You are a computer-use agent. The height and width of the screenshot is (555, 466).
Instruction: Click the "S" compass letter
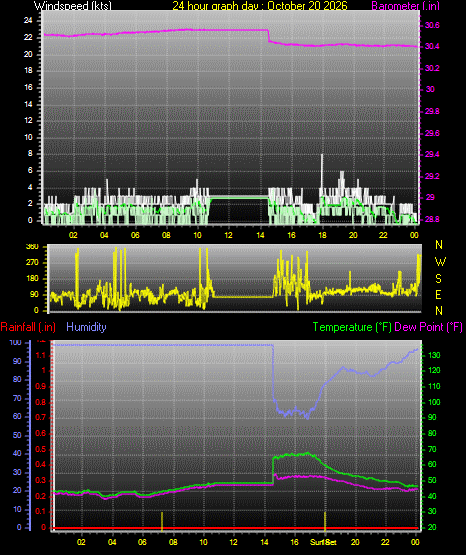(438, 279)
